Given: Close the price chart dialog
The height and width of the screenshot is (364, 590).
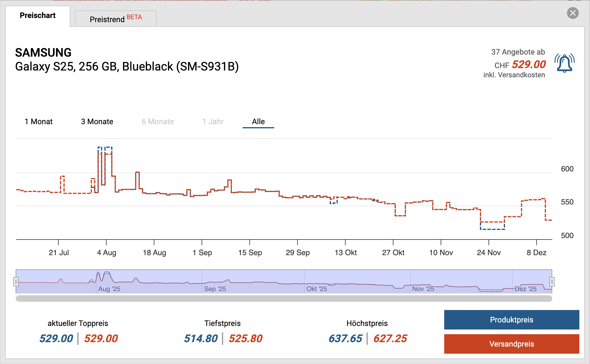Looking at the screenshot, I should coord(573,13).
